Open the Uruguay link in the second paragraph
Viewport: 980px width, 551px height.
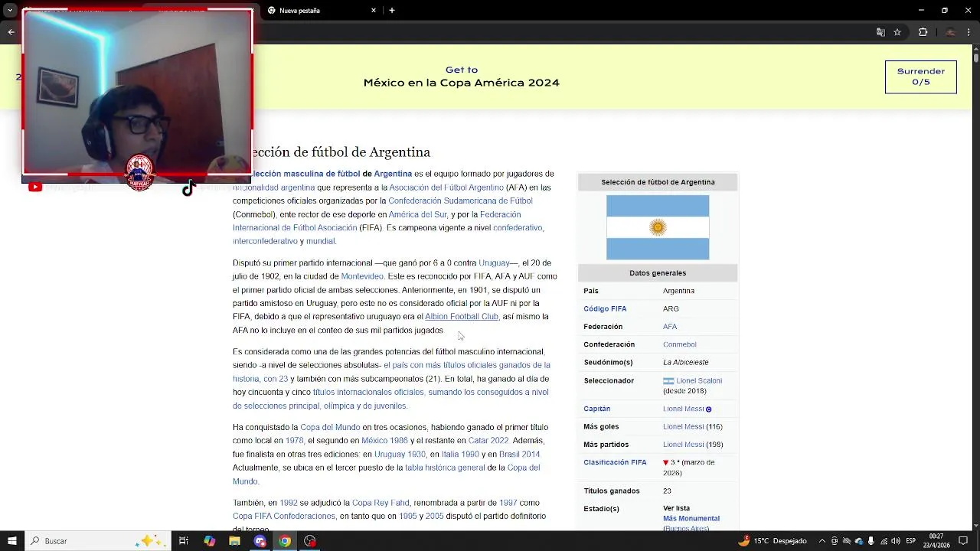click(x=494, y=263)
